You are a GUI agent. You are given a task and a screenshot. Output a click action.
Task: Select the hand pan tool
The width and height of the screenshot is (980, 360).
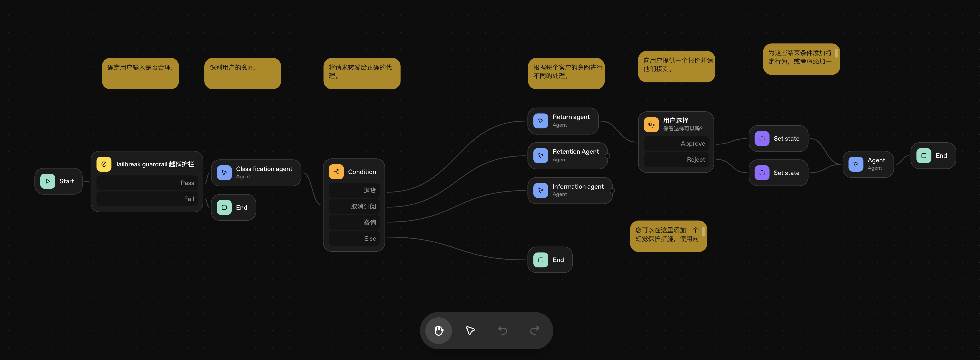pos(439,330)
